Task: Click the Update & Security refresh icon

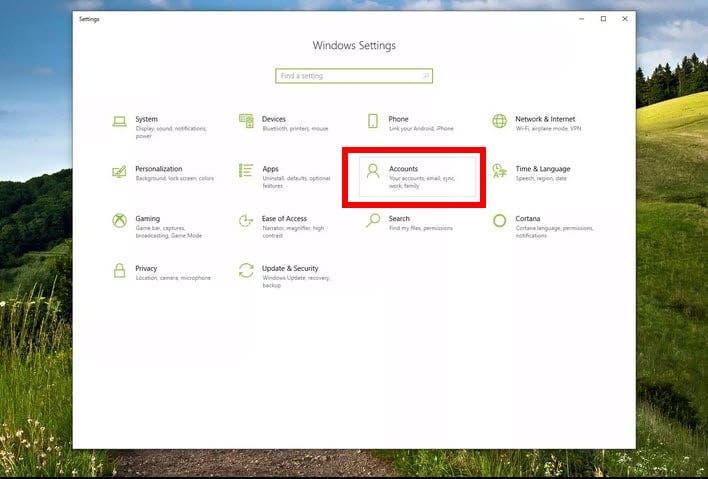Action: coord(246,270)
